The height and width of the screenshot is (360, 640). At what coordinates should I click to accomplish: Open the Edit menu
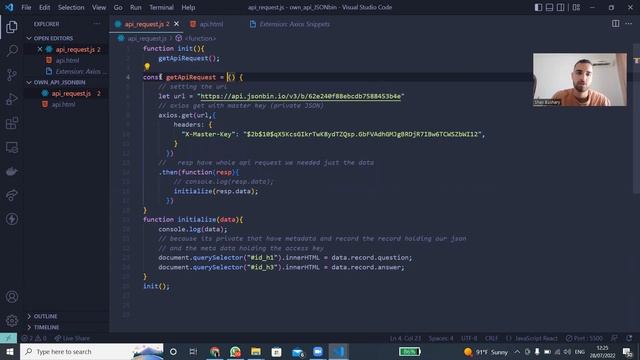click(x=44, y=7)
